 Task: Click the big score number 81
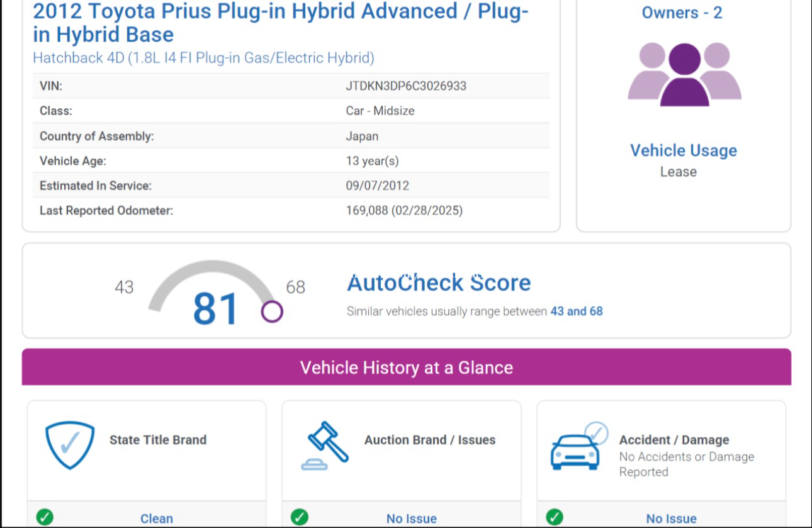coord(215,309)
